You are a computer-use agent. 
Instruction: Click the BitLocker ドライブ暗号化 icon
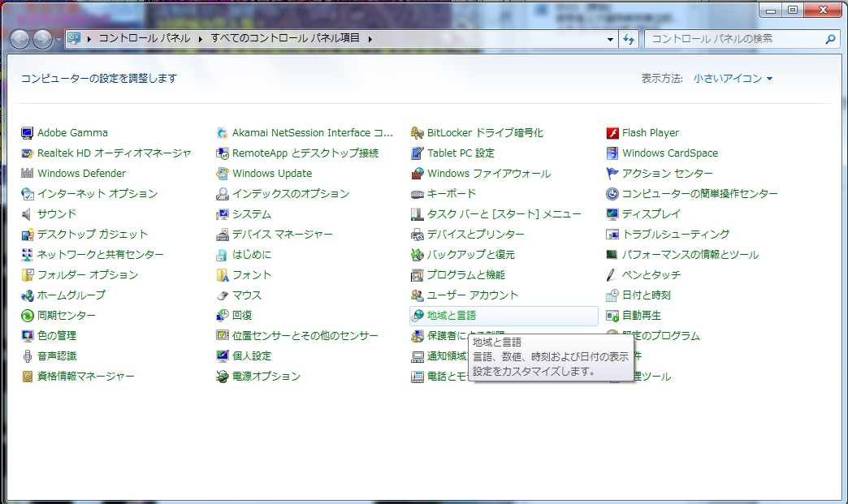pyautogui.click(x=417, y=133)
